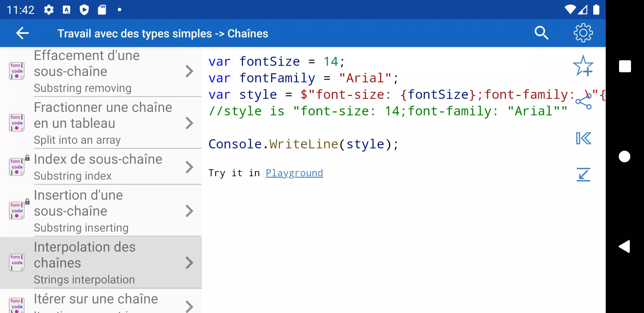
Task: Tap the mobile signal status icon
Action: tap(583, 10)
